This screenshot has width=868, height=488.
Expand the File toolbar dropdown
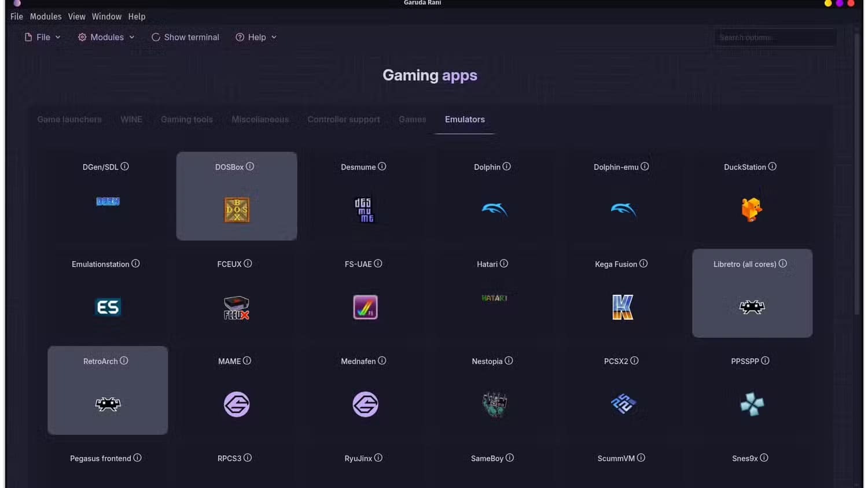[42, 37]
